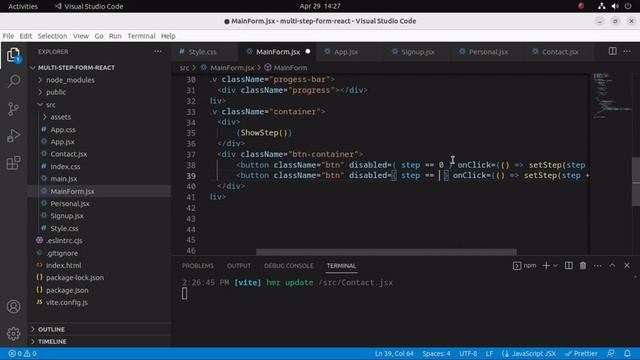The width and height of the screenshot is (640, 360).
Task: Open terminal panel more actions ellipsis
Action: (598, 266)
